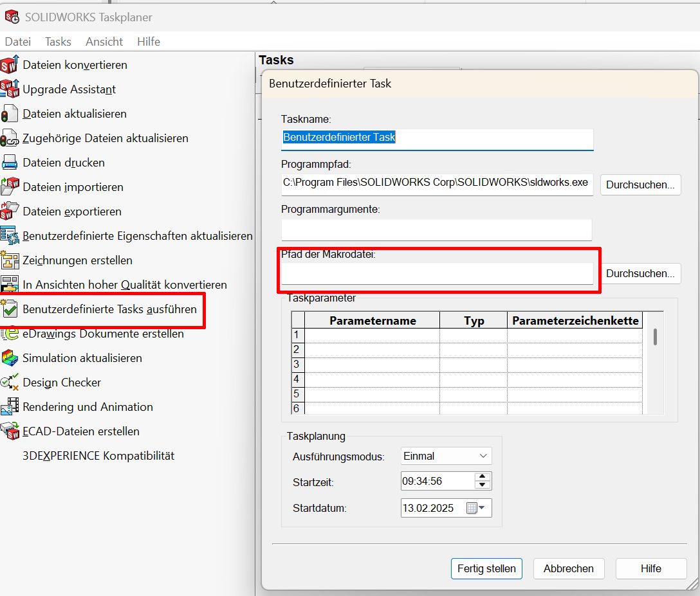
Task: Select Zeichnungen erstellen task label
Action: click(x=78, y=260)
